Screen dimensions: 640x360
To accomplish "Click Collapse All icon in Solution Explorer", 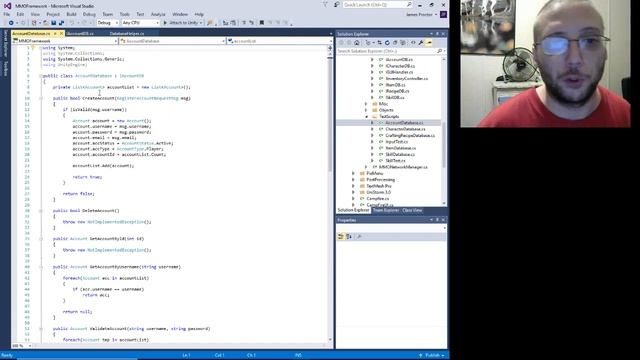I will click(x=395, y=42).
